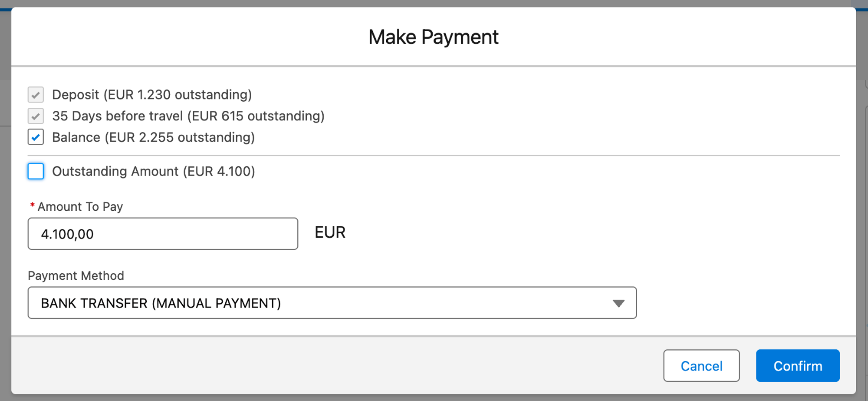The height and width of the screenshot is (401, 868).
Task: Click the "Deposit (EUR 1.230 outstanding)" label
Action: pyautogui.click(x=152, y=95)
